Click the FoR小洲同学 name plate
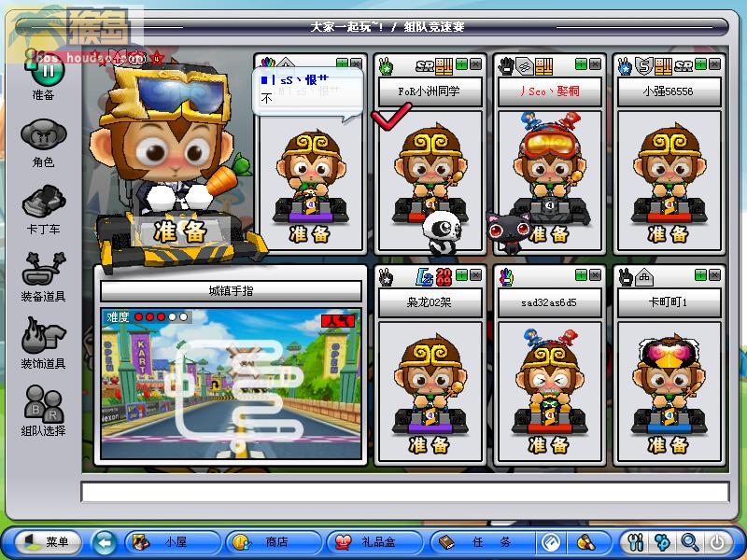Image resolution: width=747 pixels, height=560 pixels. pyautogui.click(x=430, y=91)
